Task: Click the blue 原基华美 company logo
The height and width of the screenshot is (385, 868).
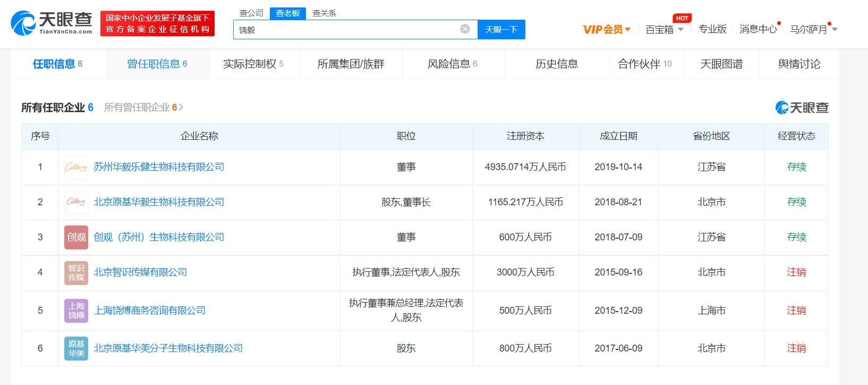Action: [x=76, y=348]
